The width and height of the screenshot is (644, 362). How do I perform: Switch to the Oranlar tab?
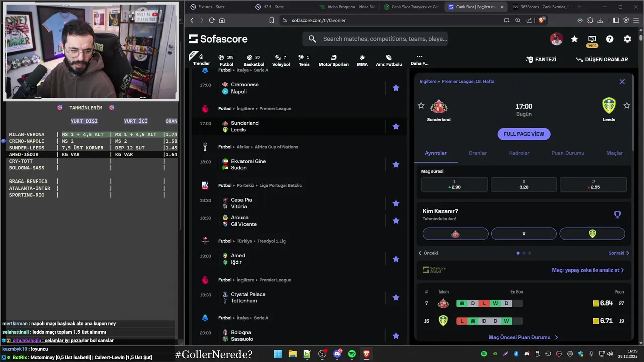(x=477, y=153)
